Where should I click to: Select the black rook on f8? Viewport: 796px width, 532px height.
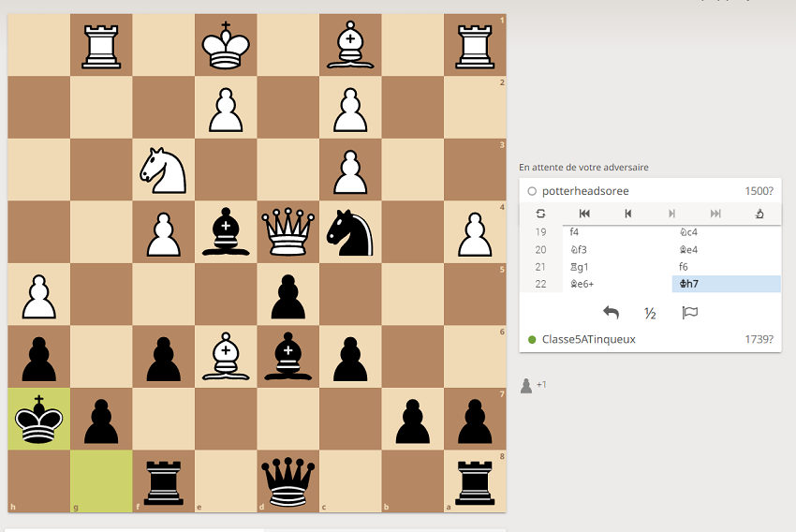point(164,481)
